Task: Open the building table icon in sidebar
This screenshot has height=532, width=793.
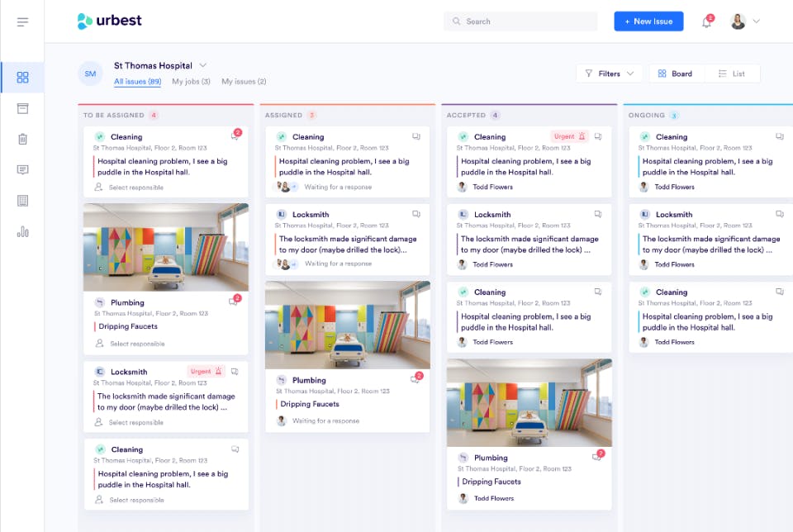Action: pos(22,201)
